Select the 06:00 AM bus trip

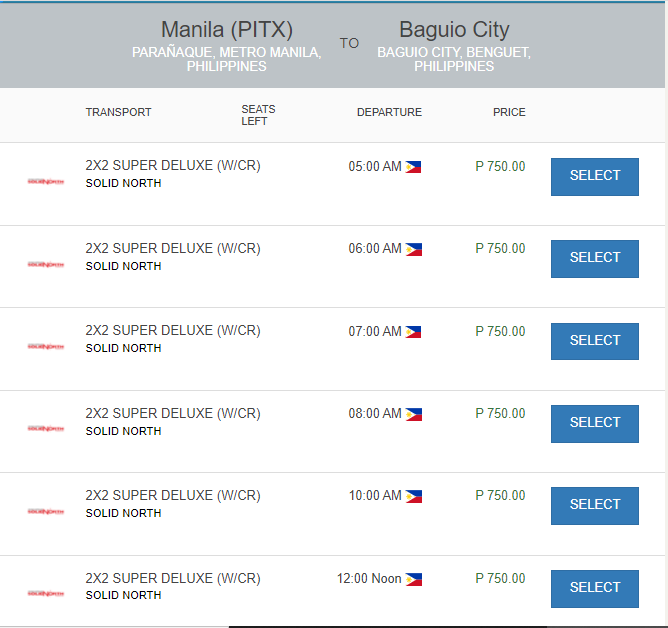coord(594,258)
